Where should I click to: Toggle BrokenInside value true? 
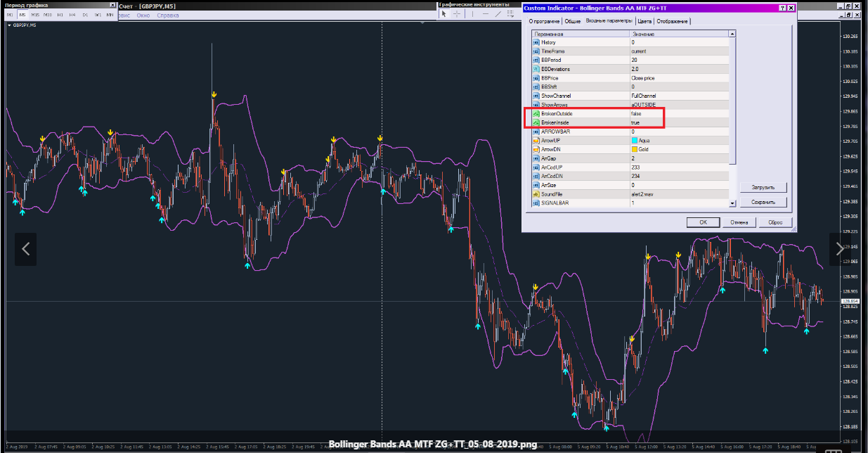[678, 122]
